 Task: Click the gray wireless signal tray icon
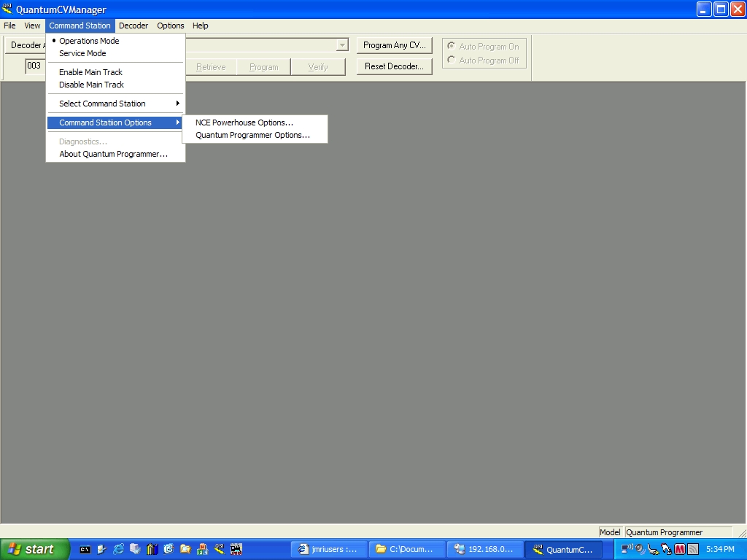pyautogui.click(x=693, y=550)
